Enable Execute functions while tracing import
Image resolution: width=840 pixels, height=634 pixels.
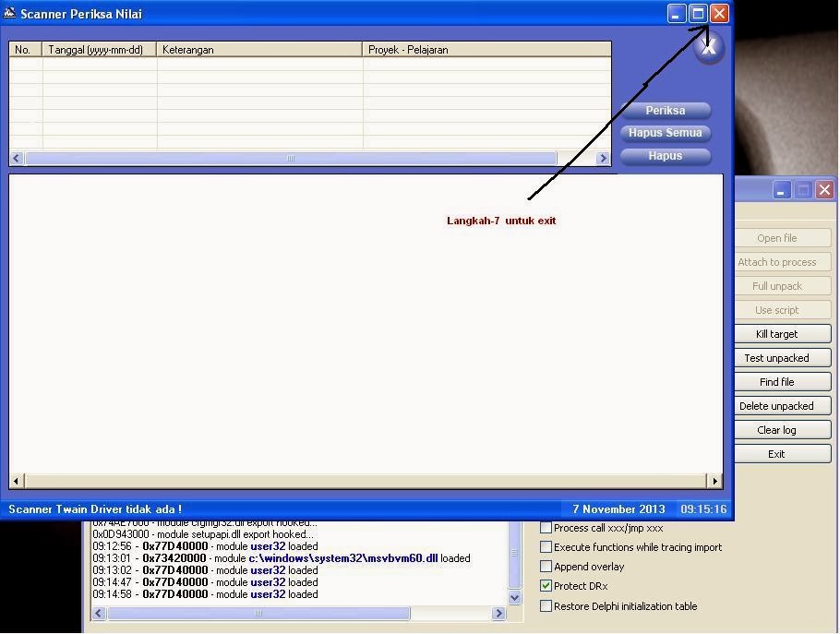click(545, 546)
